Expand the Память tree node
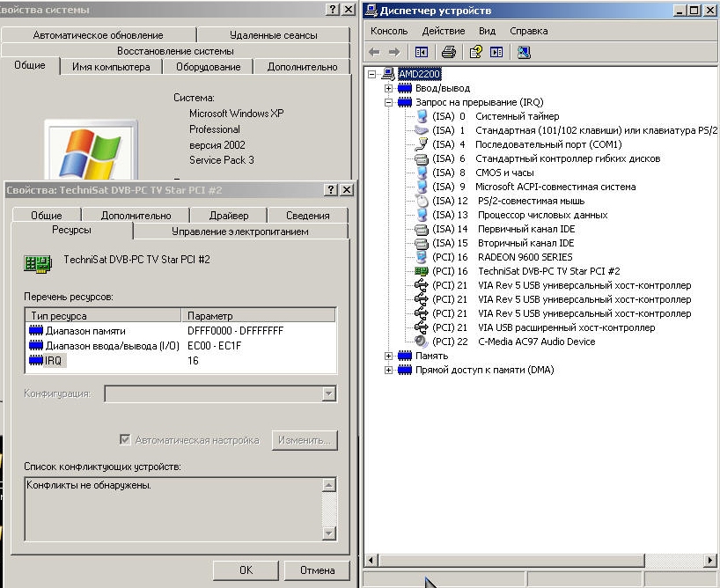This screenshot has width=720, height=588. tap(388, 356)
